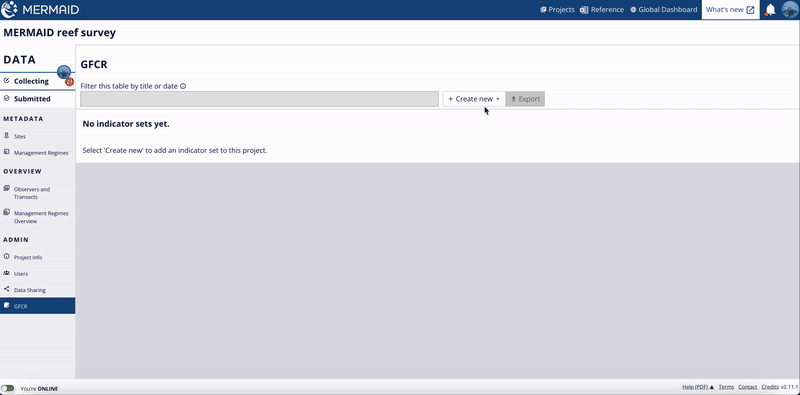The height and width of the screenshot is (395, 800).
Task: Expand the Help (PDF) menu
Action: [x=698, y=387]
